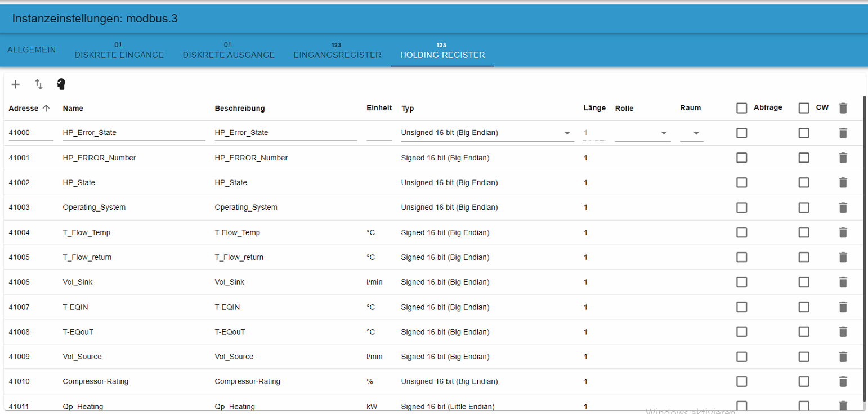The height and width of the screenshot is (414, 868).
Task: Enable Abfrage for HP_ERROR_Number
Action: (742, 157)
